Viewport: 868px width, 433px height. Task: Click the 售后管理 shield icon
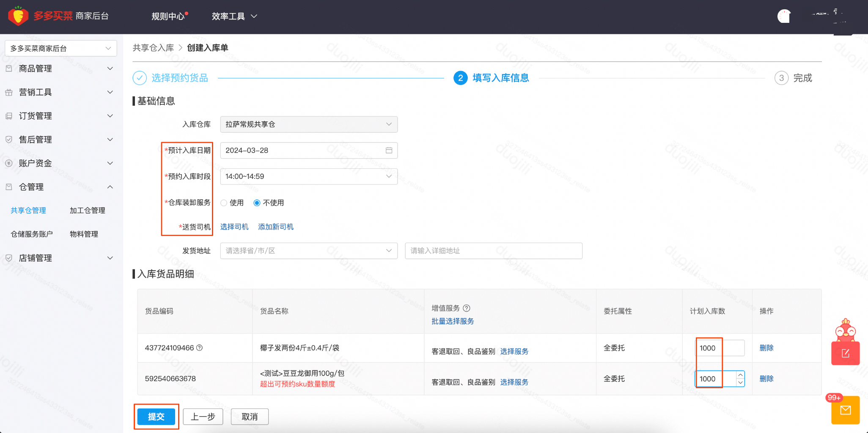pos(9,139)
